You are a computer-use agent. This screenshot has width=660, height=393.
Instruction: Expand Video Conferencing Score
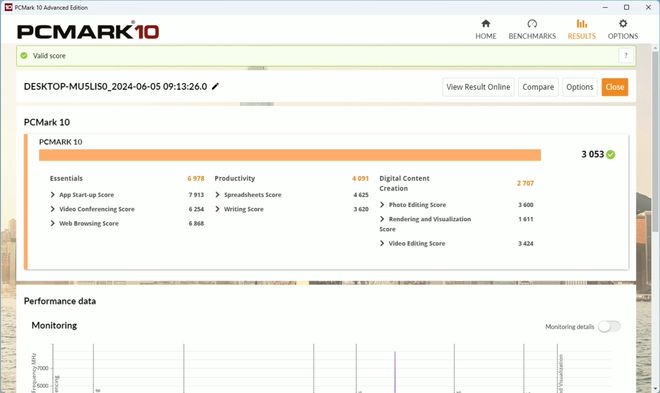[52, 209]
